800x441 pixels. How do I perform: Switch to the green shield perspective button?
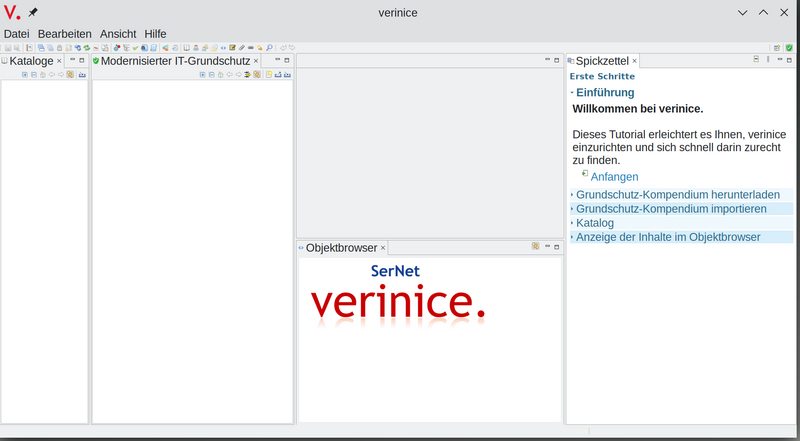coord(789,48)
